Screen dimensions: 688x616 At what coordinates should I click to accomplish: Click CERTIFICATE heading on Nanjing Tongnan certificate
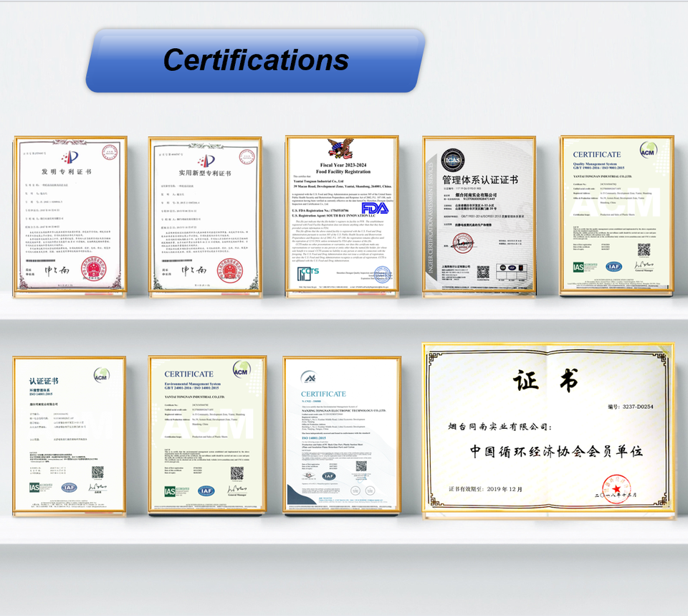323,394
